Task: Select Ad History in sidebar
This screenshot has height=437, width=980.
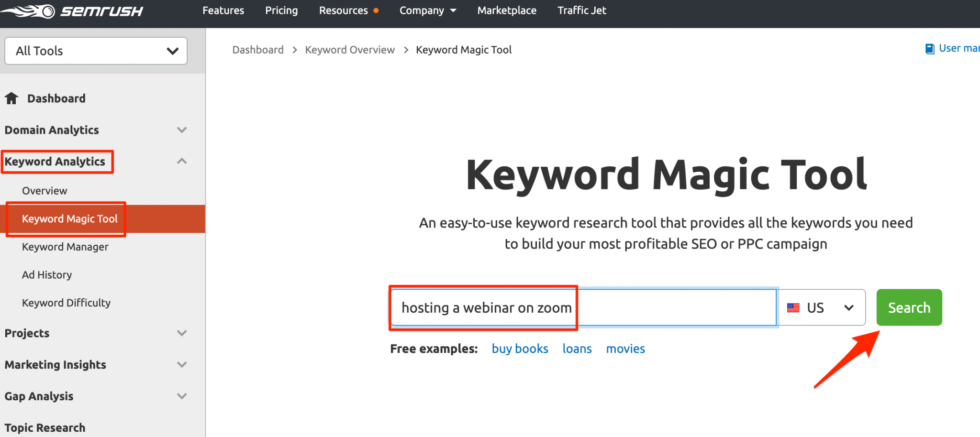Action: pos(47,275)
